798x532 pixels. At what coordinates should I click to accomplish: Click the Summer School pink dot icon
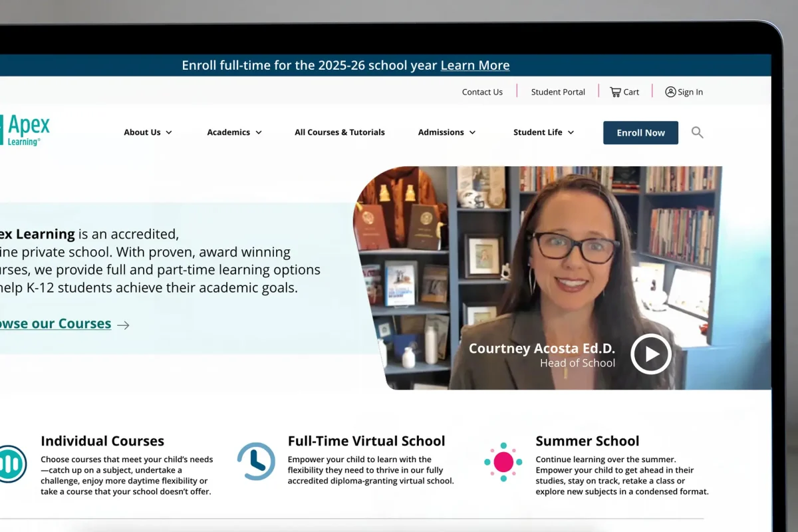503,462
